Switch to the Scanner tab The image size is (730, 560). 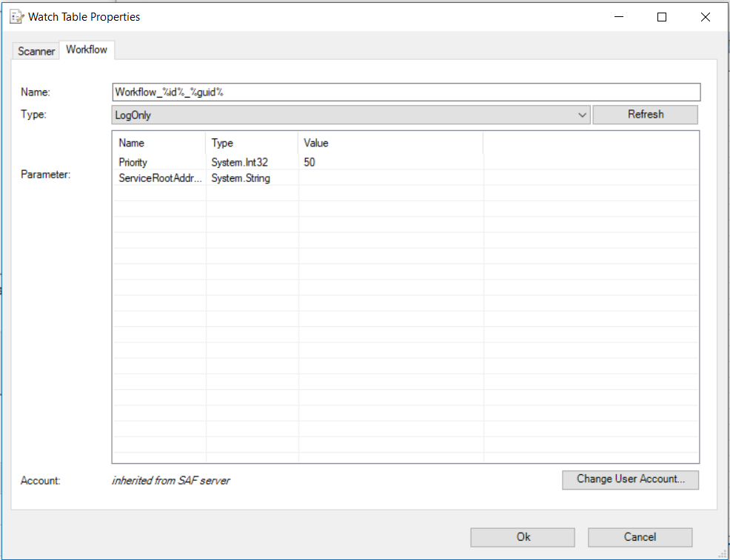[35, 51]
